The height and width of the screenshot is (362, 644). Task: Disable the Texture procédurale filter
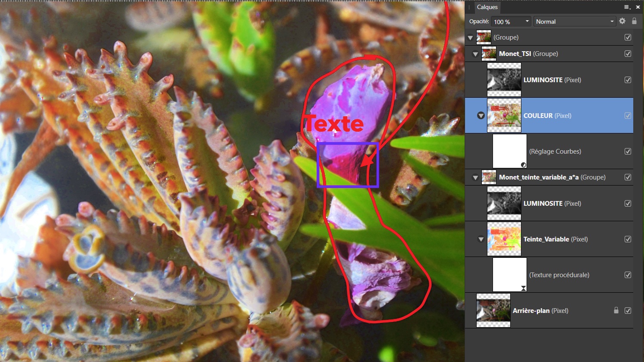click(628, 275)
